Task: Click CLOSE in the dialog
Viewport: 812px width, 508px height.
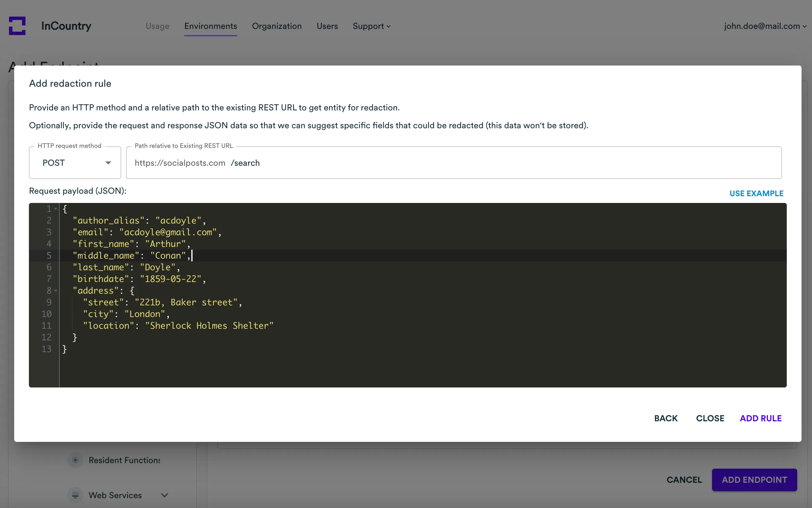Action: click(x=710, y=418)
